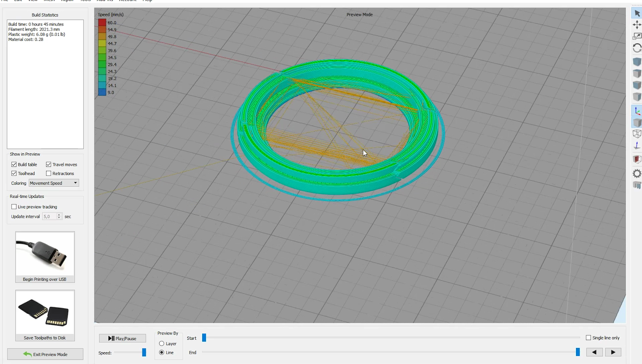Uncheck the Toolhead checkbox

pyautogui.click(x=14, y=173)
